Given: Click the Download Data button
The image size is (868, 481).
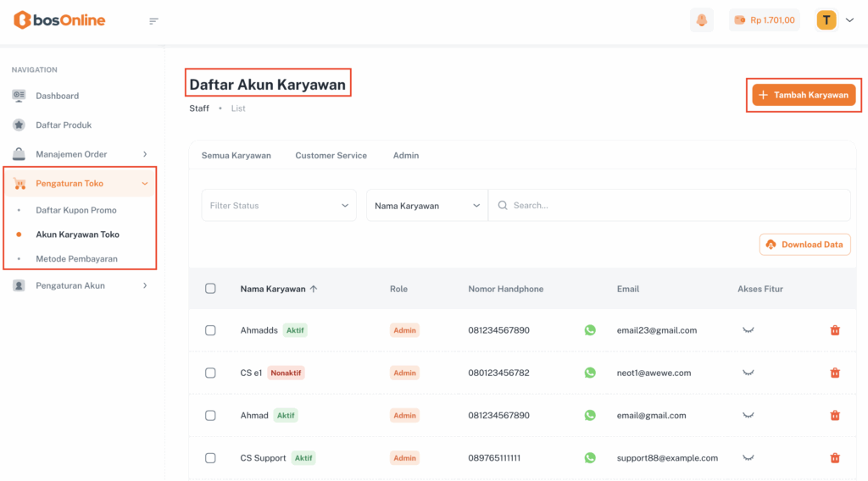Looking at the screenshot, I should pyautogui.click(x=804, y=245).
